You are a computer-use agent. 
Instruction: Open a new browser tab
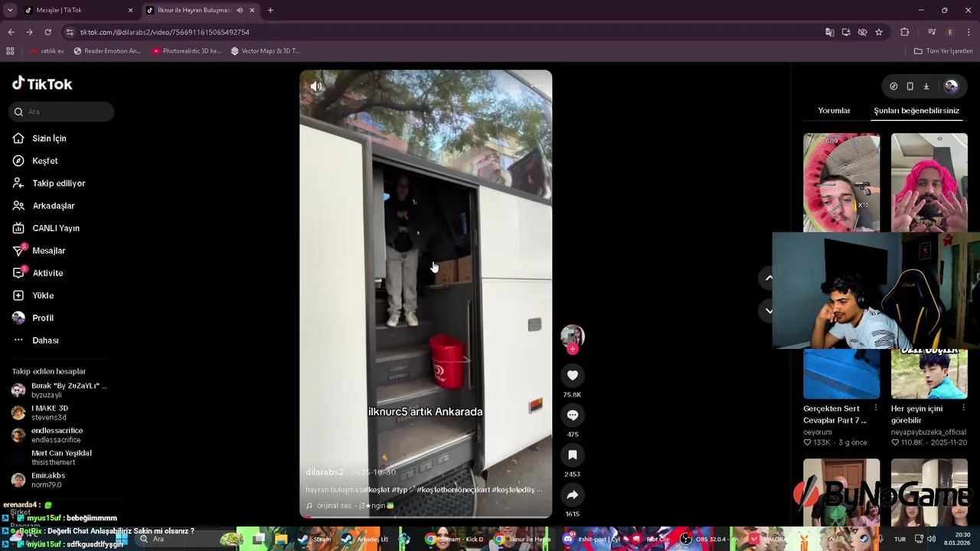(270, 10)
